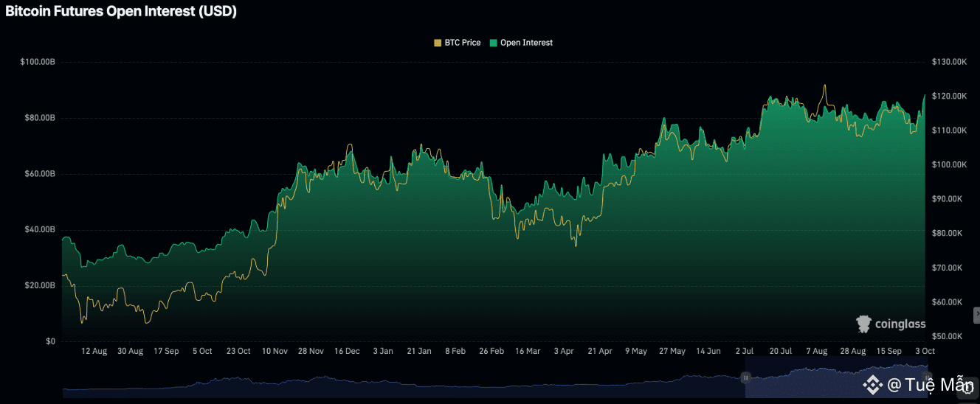Click the 12 Aug date label
This screenshot has height=404, width=980.
click(94, 352)
